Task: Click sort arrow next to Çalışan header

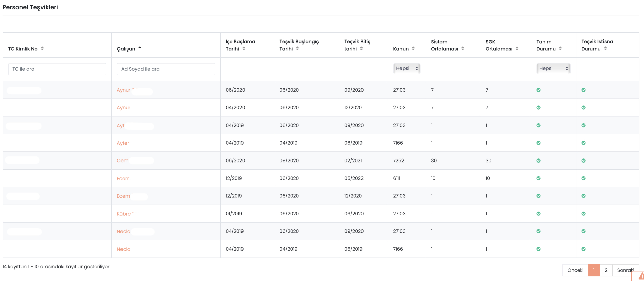Action: point(140,48)
